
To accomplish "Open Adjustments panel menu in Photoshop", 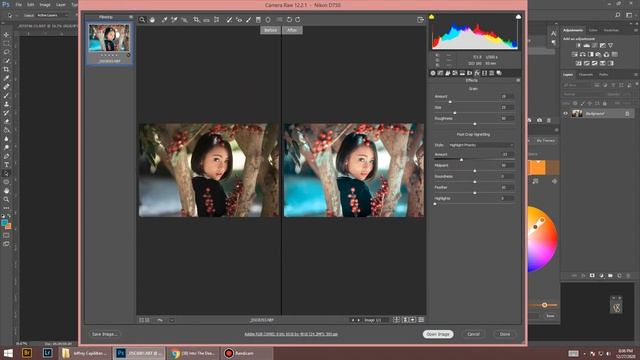I will (636, 30).
